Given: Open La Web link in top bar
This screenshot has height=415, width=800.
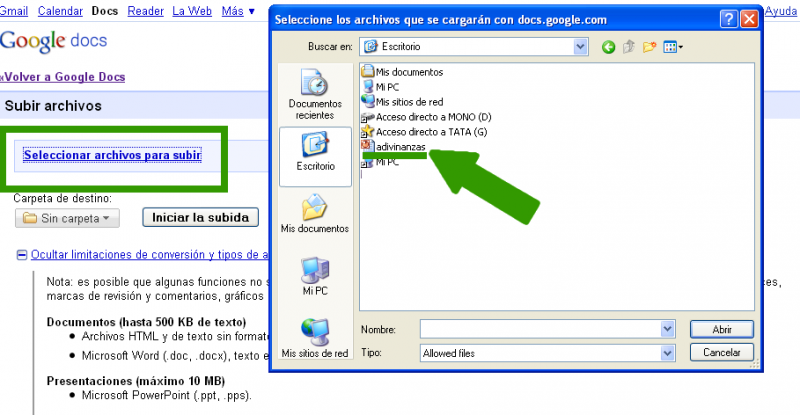Looking at the screenshot, I should pos(192,11).
